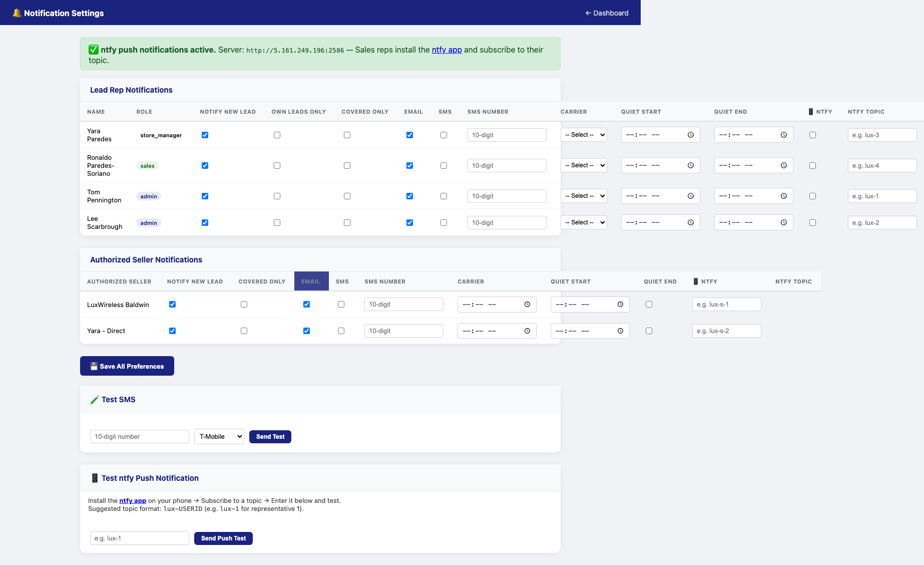924x565 pixels.
Task: Click clock icon in LuxWireless Baldwin carrier column
Action: [527, 304]
